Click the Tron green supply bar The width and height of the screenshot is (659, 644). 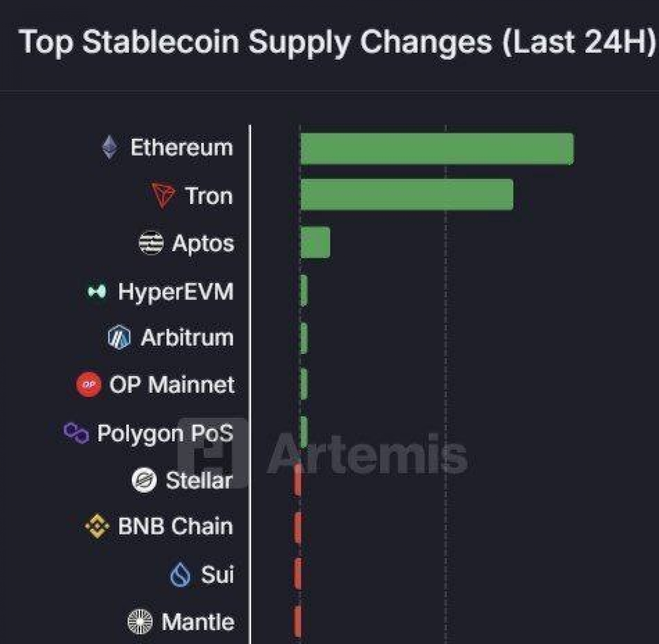point(407,195)
